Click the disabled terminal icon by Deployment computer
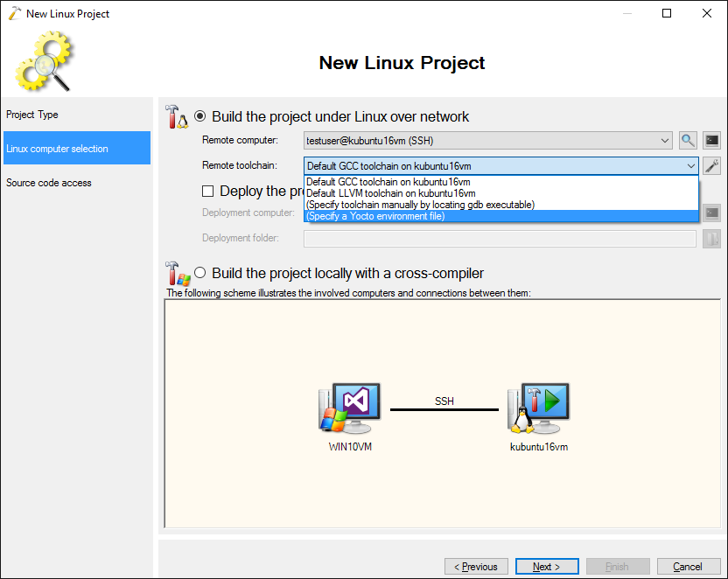728x579 pixels. (711, 213)
